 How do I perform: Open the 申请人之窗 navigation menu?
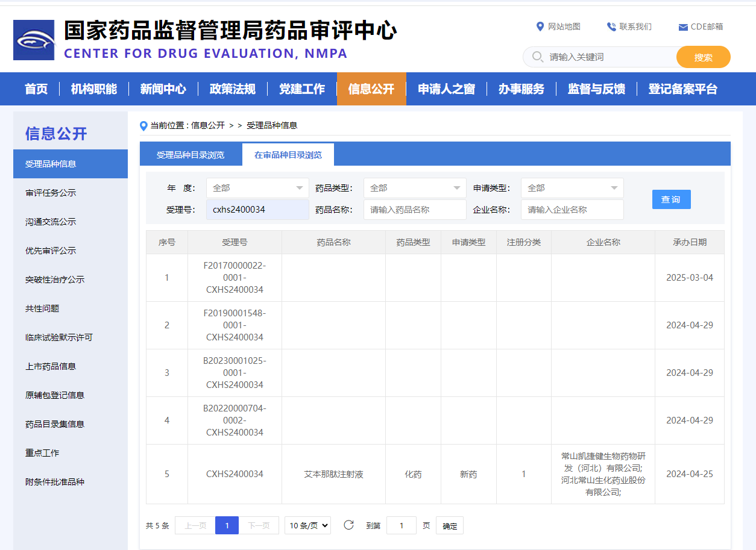(446, 89)
